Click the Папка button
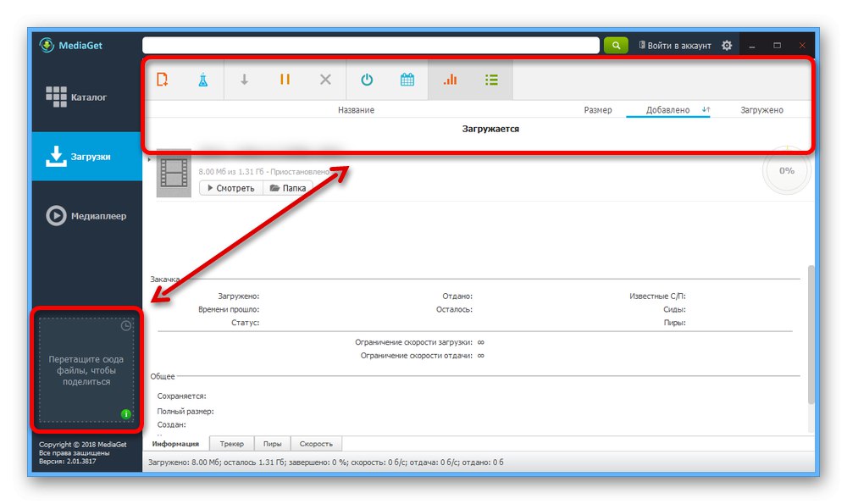The image size is (847, 504). (288, 188)
